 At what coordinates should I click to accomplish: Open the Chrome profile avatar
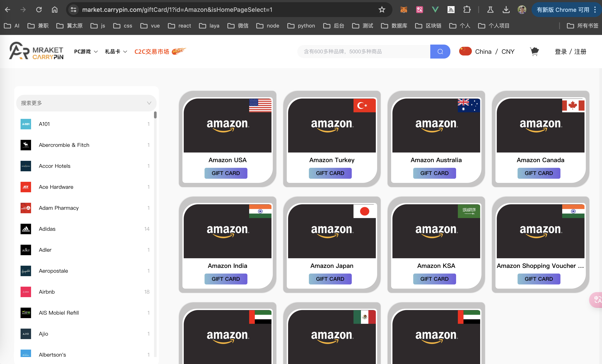point(522,10)
